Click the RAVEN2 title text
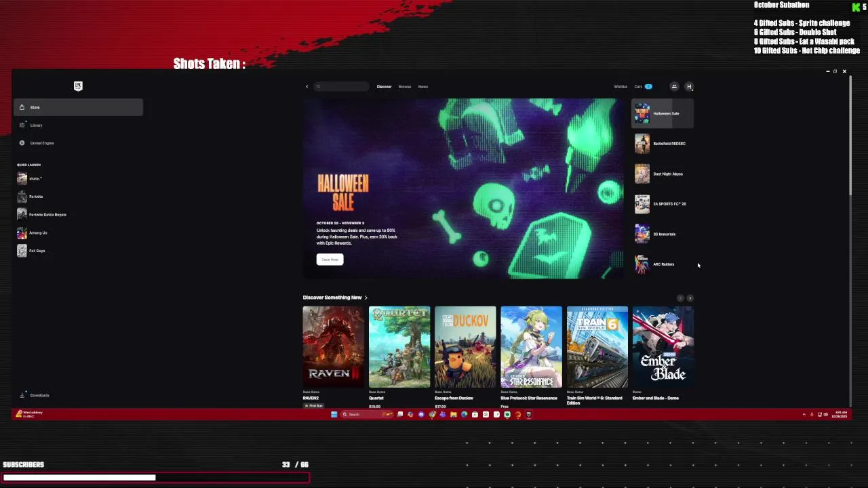868x488 pixels. (x=311, y=399)
